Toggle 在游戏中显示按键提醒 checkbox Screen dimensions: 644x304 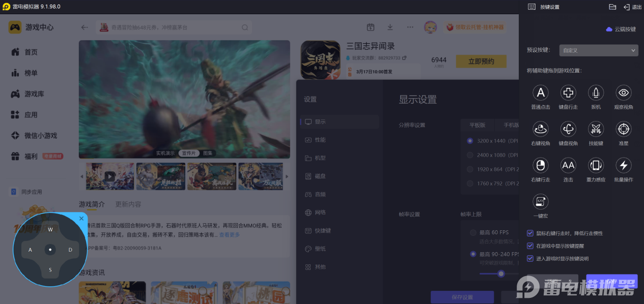(530, 246)
